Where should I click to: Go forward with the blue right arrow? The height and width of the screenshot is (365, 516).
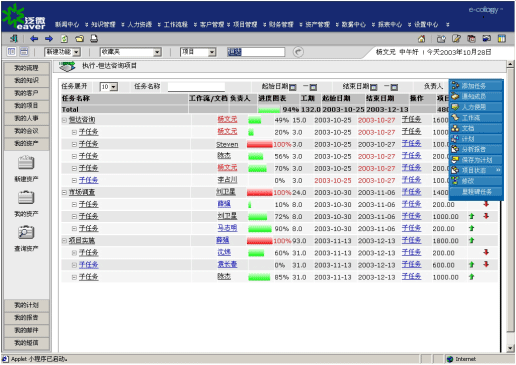tap(49, 39)
